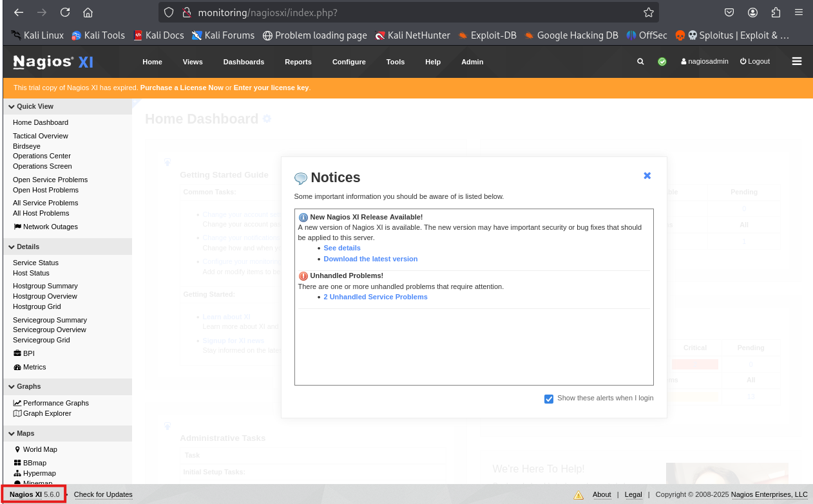The image size is (813, 504).
Task: Click the Logout button
Action: (x=754, y=62)
